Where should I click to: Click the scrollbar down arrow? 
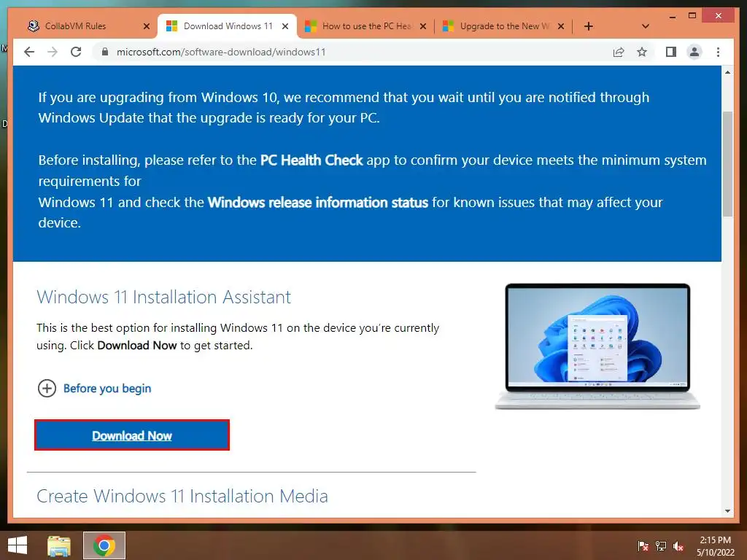(727, 511)
